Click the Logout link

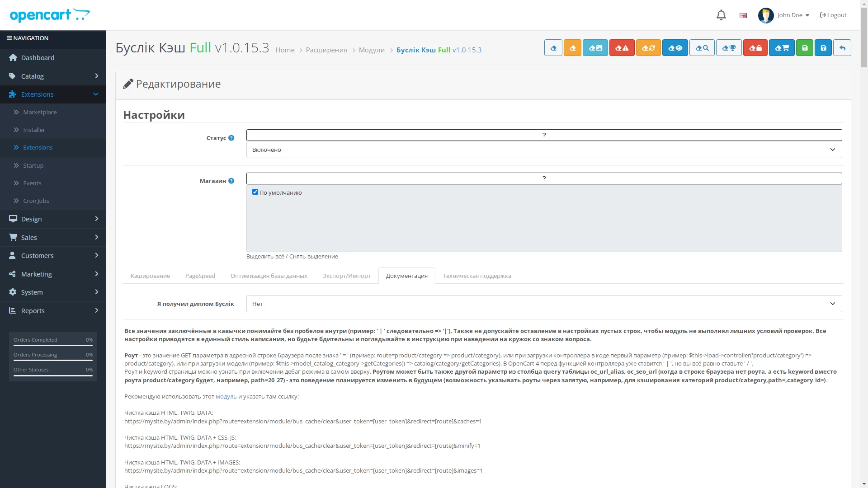click(x=833, y=15)
